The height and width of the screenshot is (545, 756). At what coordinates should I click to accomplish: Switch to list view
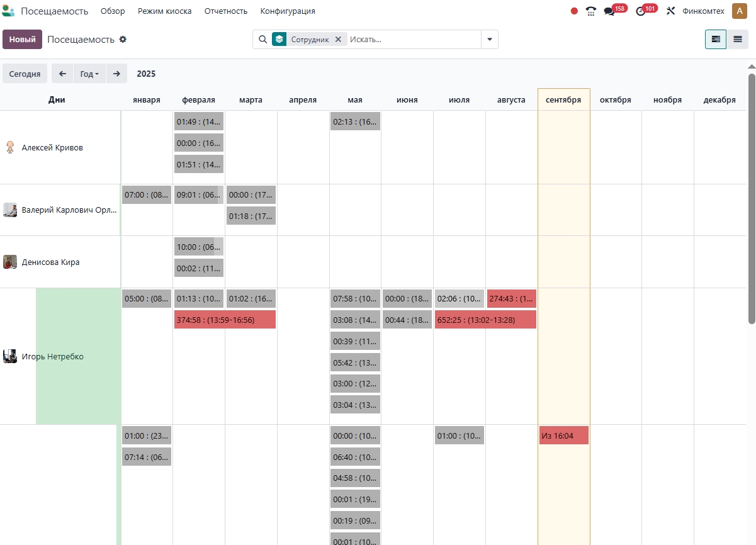[737, 40]
